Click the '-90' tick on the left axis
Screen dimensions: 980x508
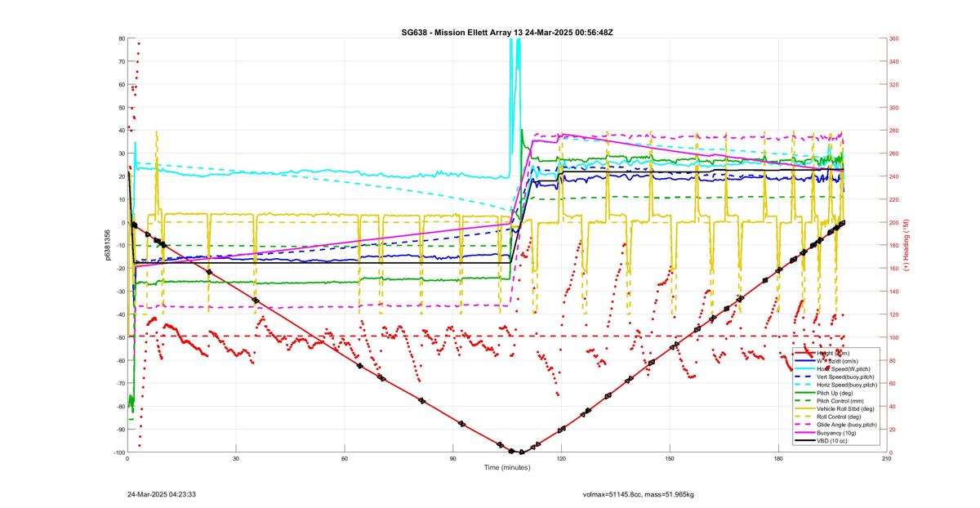(120, 430)
